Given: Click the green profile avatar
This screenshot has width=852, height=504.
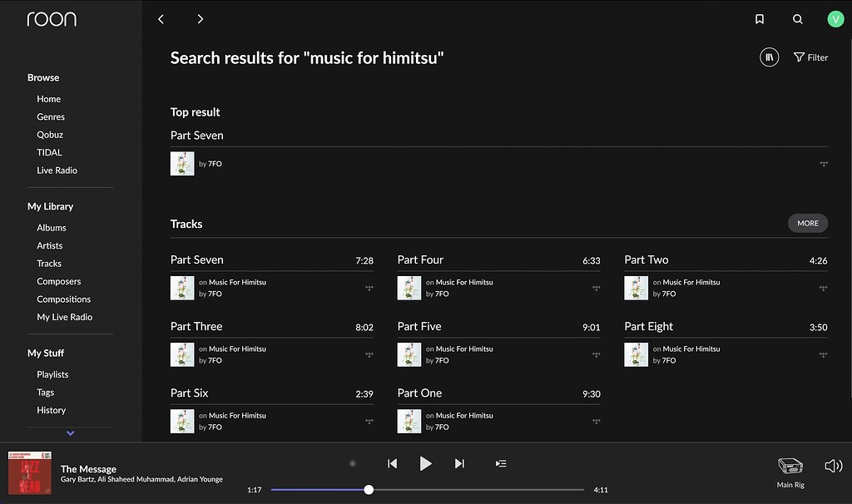Looking at the screenshot, I should (835, 18).
